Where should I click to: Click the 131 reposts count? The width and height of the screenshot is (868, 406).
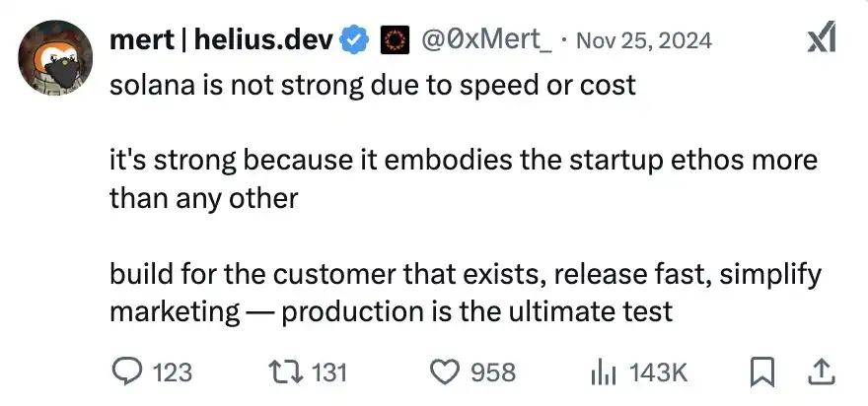pos(329,372)
